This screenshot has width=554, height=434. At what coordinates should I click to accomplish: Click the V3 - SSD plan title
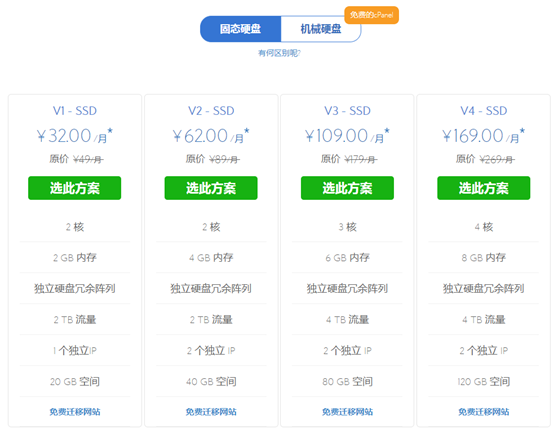point(347,111)
